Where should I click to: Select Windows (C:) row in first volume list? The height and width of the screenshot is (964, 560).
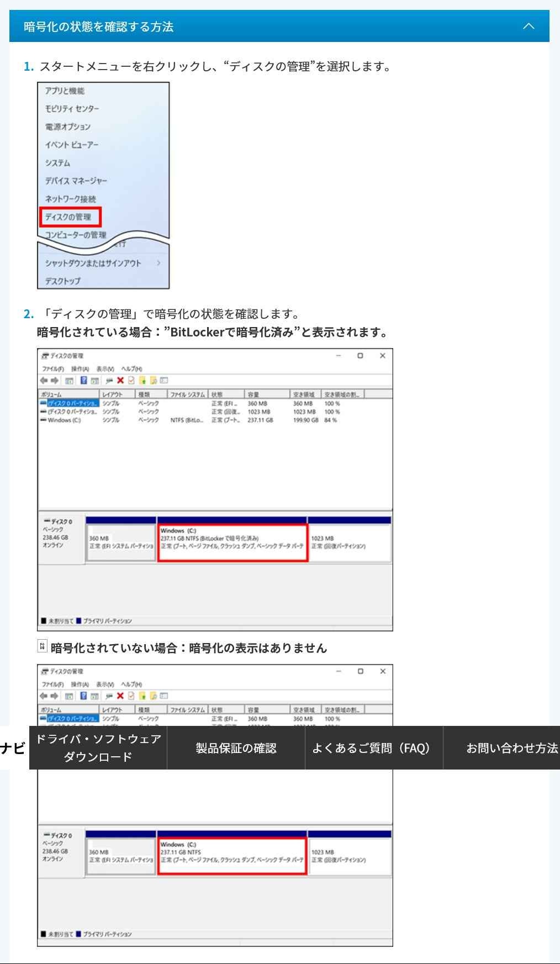pyautogui.click(x=64, y=420)
